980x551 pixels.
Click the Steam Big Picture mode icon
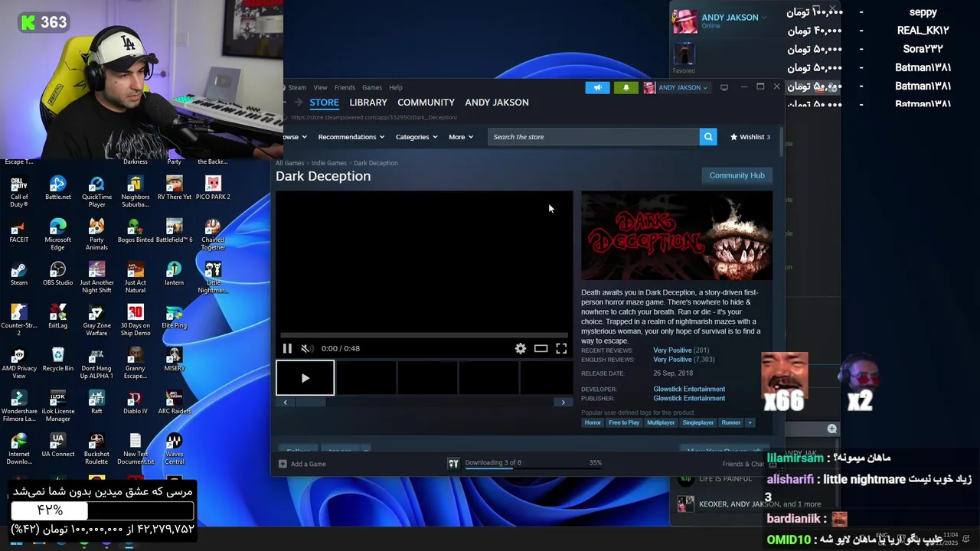(x=724, y=87)
